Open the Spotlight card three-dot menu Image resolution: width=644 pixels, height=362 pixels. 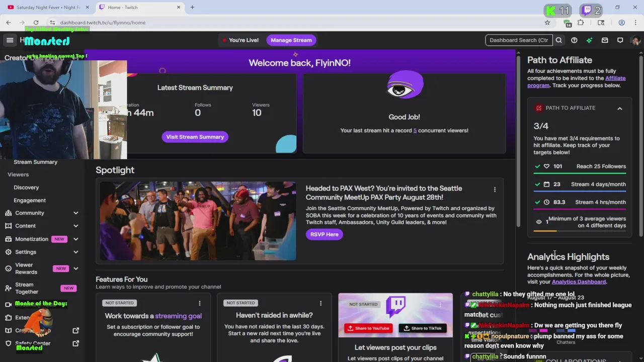(x=495, y=190)
